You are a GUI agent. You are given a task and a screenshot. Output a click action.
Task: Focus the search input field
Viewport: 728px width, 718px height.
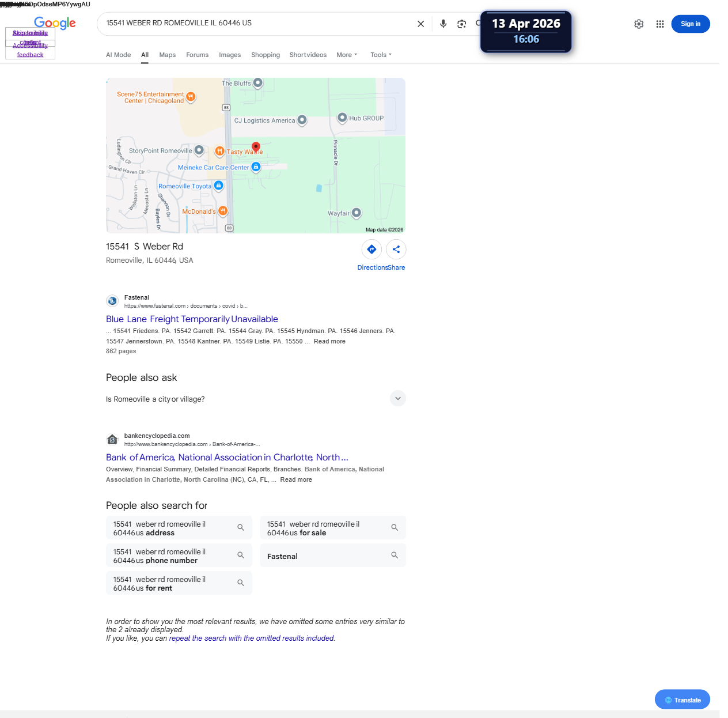[258, 23]
